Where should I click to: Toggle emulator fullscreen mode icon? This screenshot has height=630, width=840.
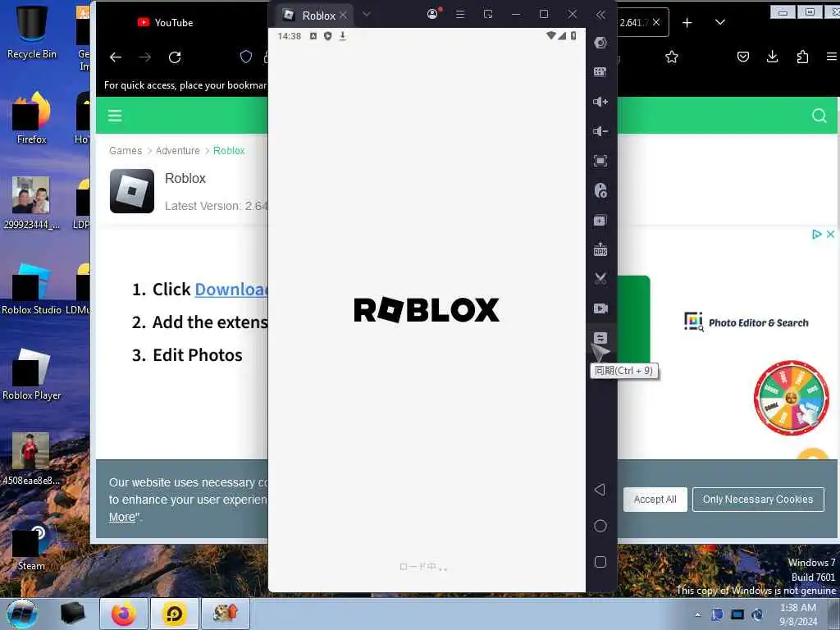600,161
